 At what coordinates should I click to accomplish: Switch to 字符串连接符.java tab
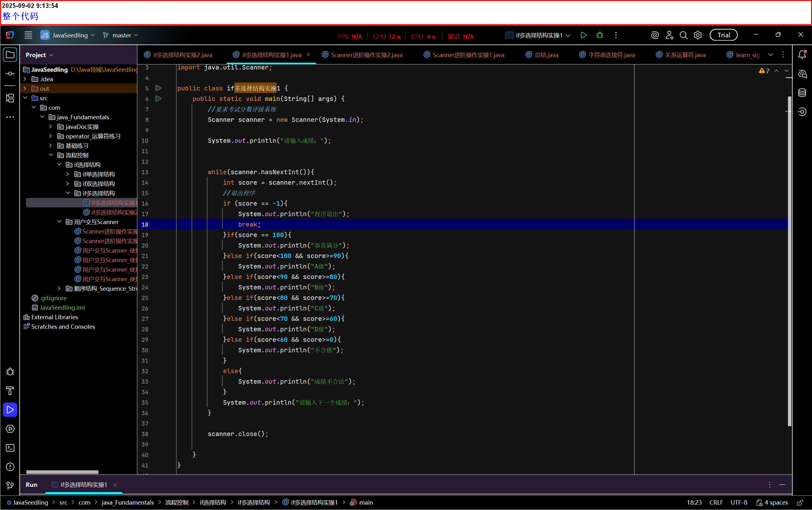point(607,55)
